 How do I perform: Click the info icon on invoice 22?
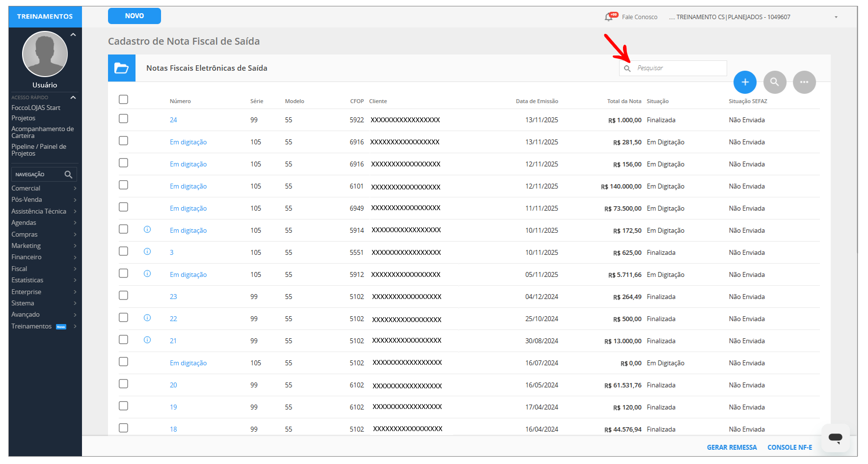(x=147, y=318)
